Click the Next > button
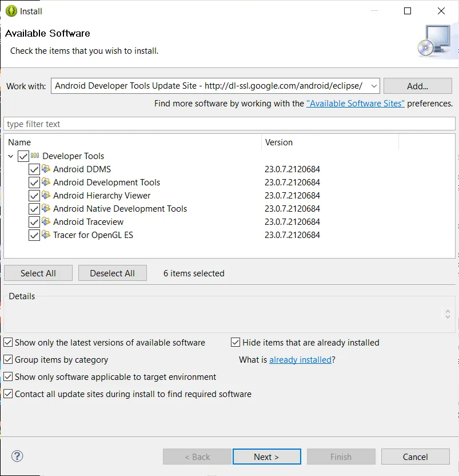 (267, 457)
